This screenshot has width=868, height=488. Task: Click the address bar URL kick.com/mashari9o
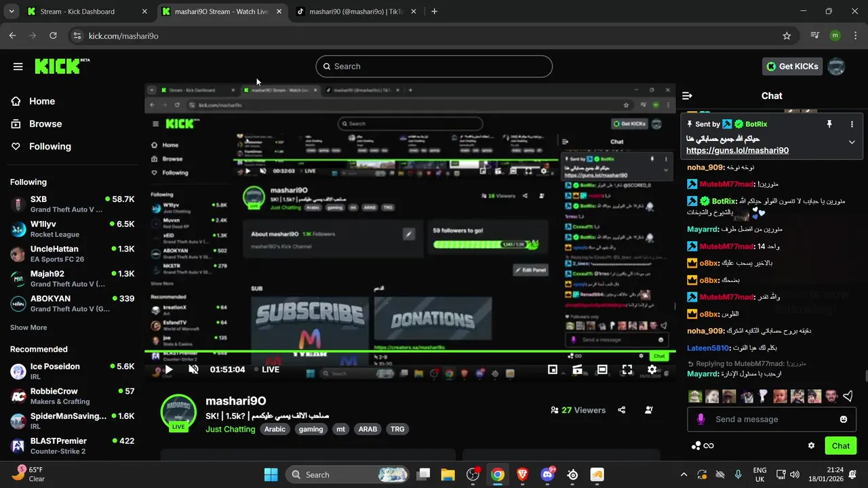[x=123, y=36]
